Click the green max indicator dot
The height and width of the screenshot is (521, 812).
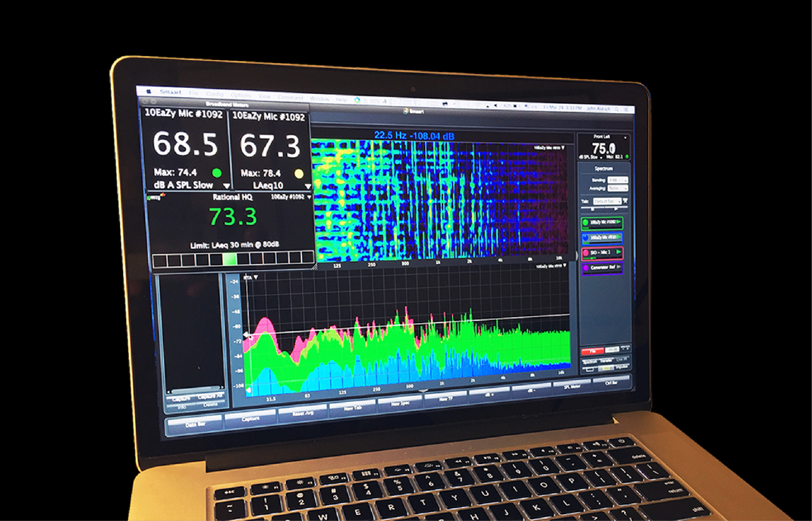[x=217, y=172]
